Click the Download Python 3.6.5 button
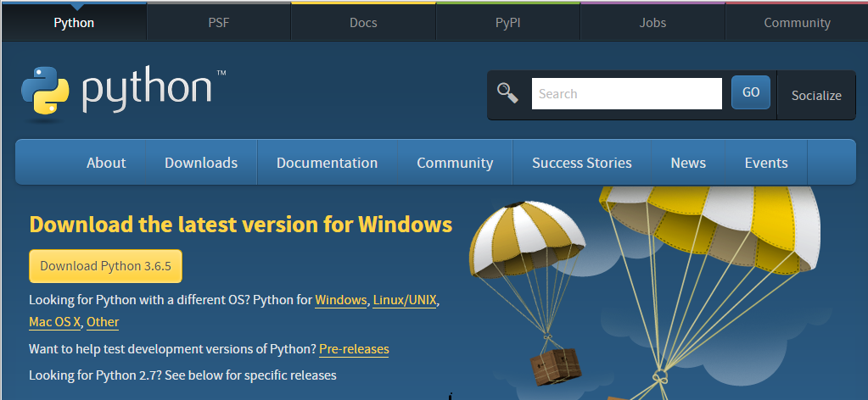 [105, 266]
